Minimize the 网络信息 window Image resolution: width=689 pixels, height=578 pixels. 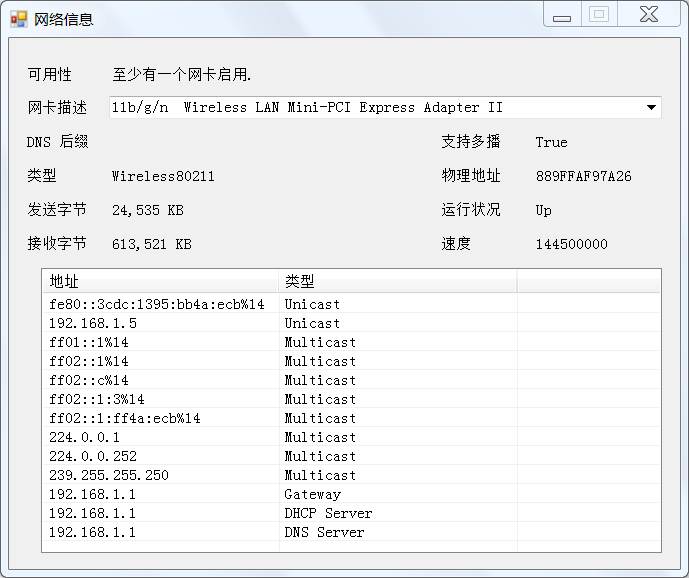(x=562, y=14)
